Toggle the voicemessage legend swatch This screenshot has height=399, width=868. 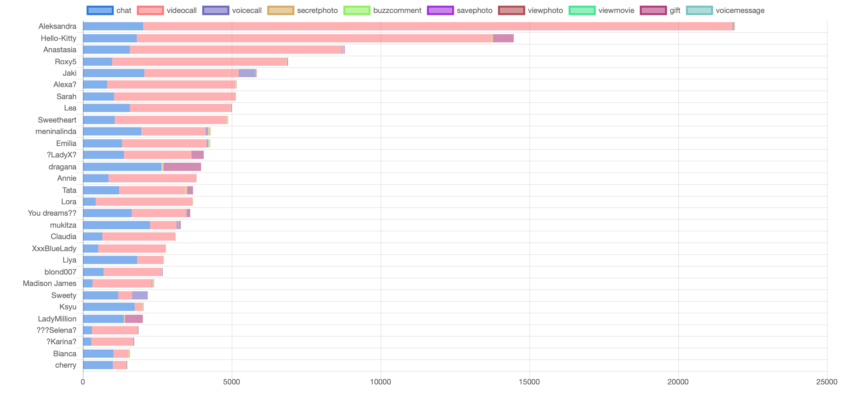(700, 10)
